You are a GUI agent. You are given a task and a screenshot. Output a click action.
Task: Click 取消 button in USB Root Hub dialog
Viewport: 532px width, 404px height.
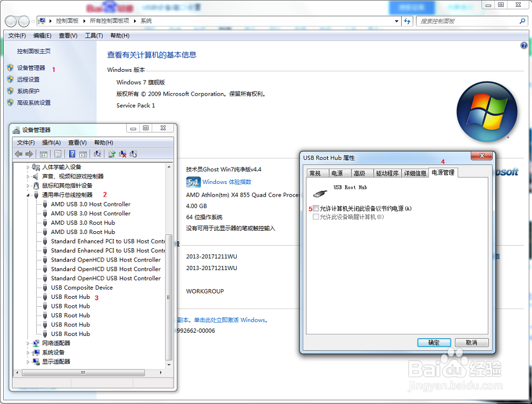[x=471, y=343]
